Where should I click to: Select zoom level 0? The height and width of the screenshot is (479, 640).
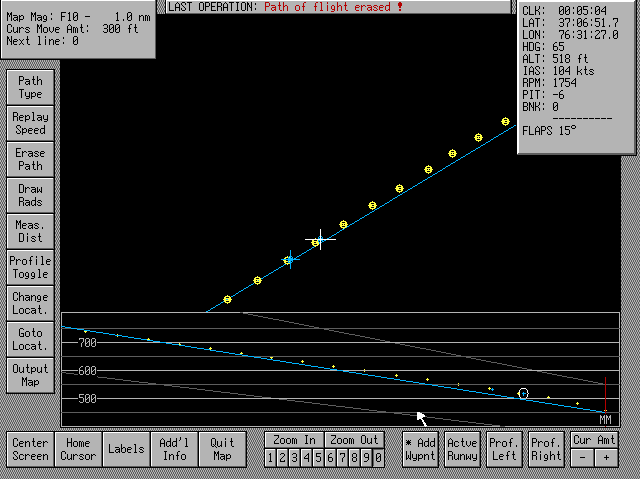378,458
